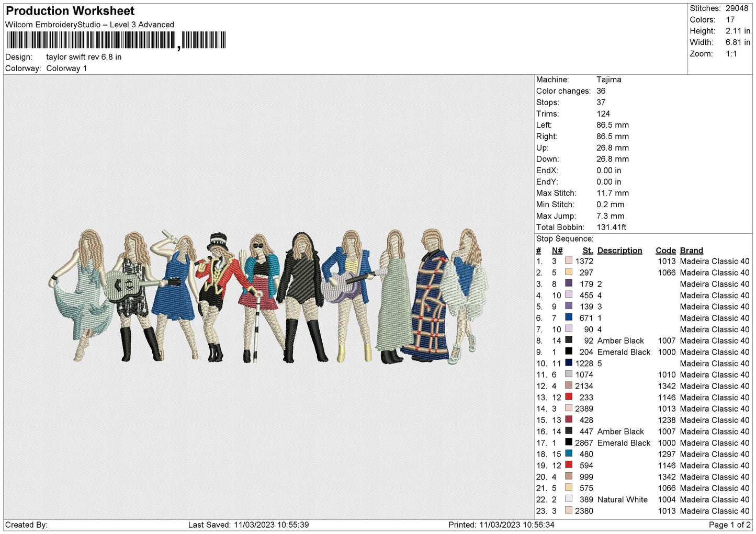This screenshot has width=756, height=534.
Task: Click the Code column header
Action: [665, 251]
